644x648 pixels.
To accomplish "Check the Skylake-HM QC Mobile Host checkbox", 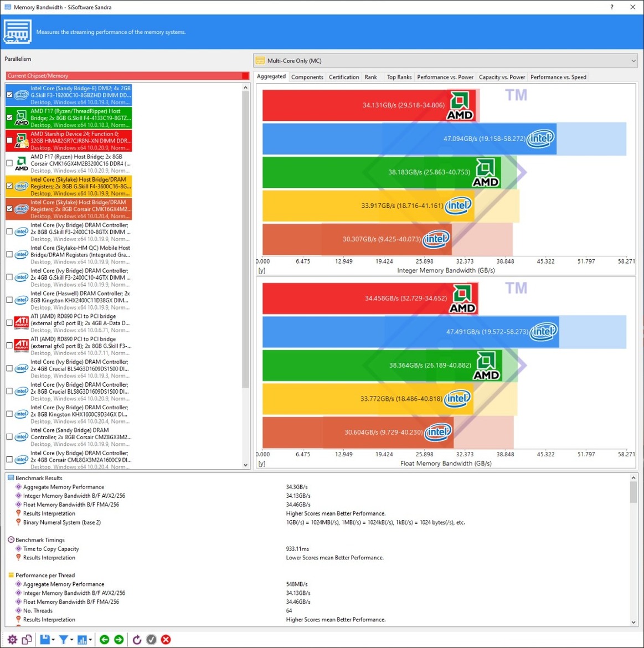I will pos(9,254).
